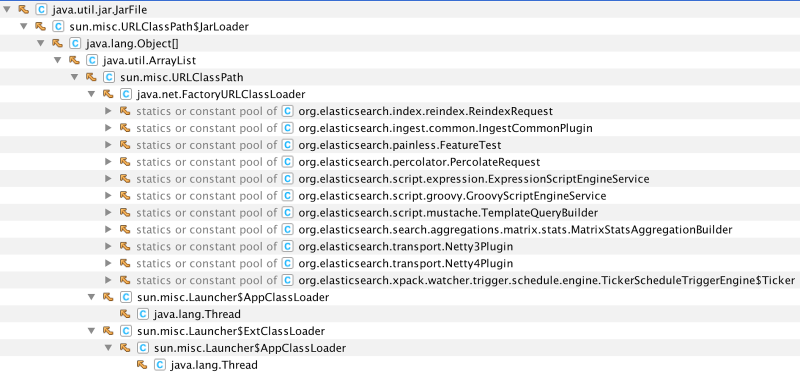The image size is (800, 373).
Task: Collapse the java.lang.Object[] node
Action: tap(40, 43)
